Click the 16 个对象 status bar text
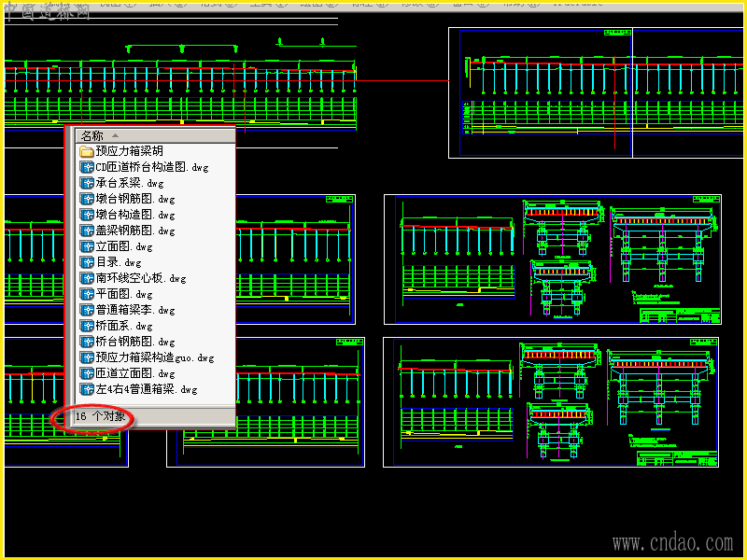 click(100, 416)
